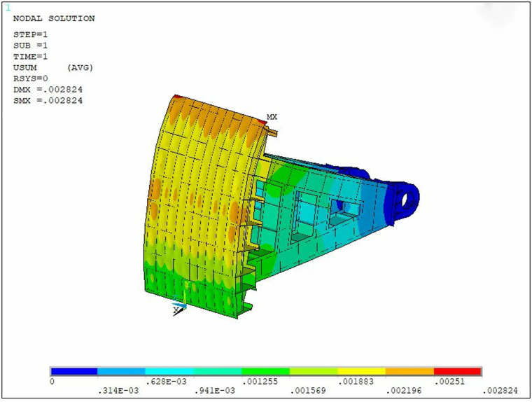Click the window number 1 label

[x=8, y=8]
